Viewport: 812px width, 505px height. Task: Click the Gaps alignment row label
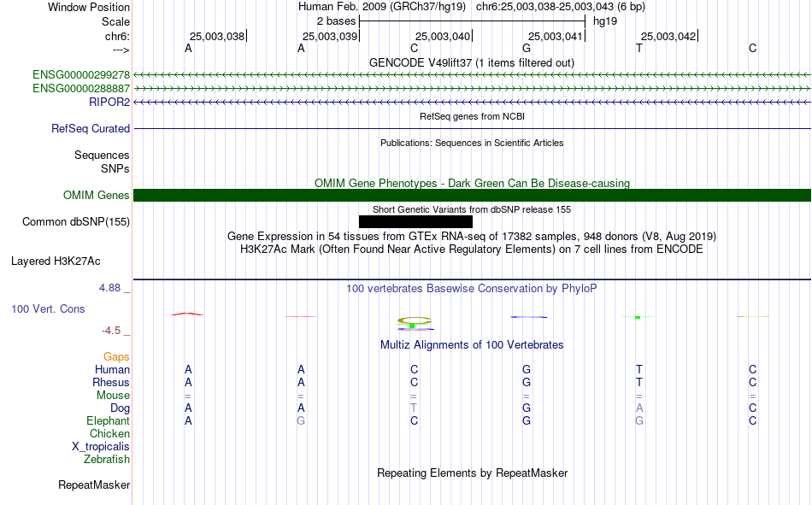click(x=116, y=357)
